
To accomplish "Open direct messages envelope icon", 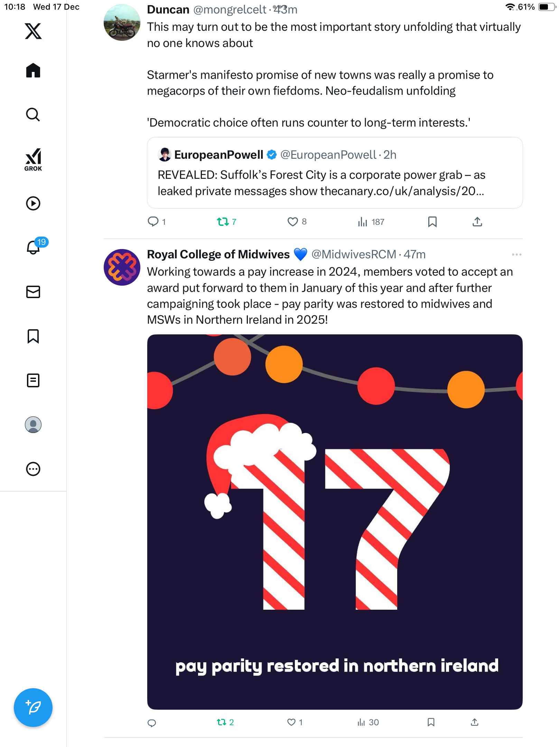I will (33, 292).
